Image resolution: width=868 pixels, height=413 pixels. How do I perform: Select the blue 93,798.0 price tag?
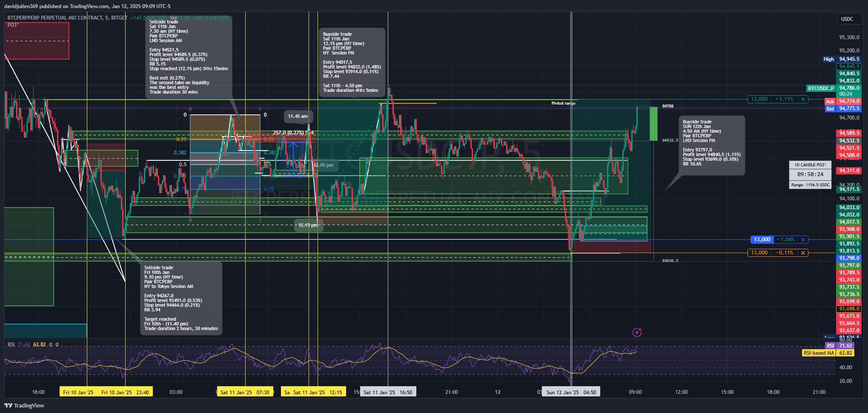pyautogui.click(x=849, y=258)
